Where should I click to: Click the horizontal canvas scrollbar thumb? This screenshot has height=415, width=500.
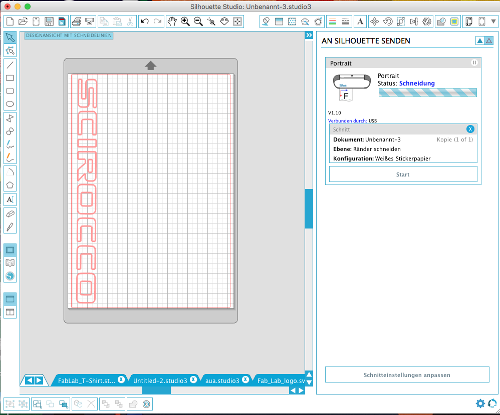[x=156, y=390]
